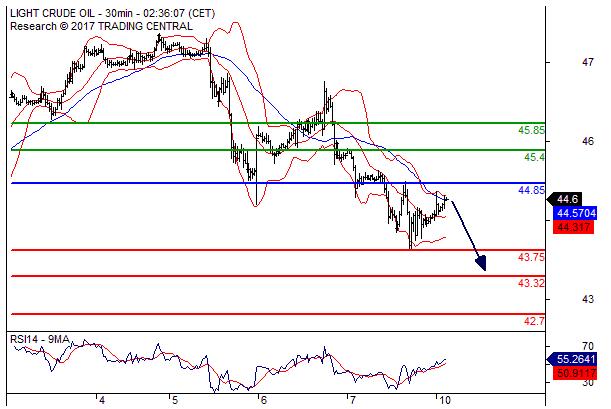Click the RSI 30 level axis label

tap(588, 383)
